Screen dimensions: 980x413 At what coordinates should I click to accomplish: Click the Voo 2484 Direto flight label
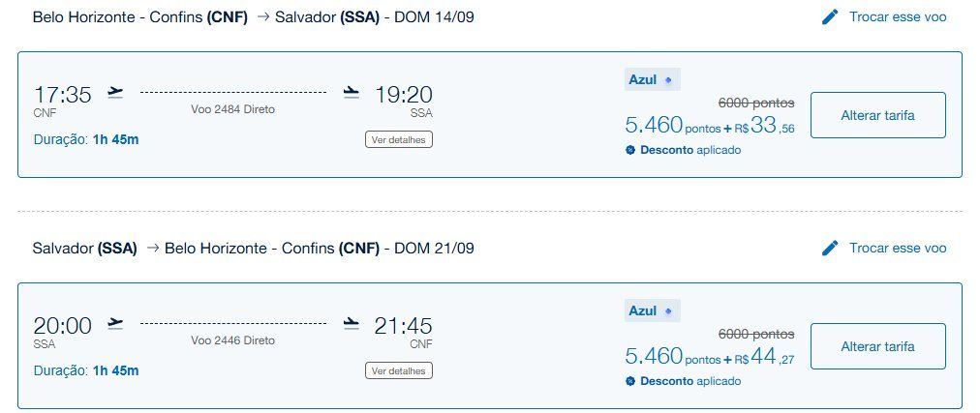(x=232, y=109)
